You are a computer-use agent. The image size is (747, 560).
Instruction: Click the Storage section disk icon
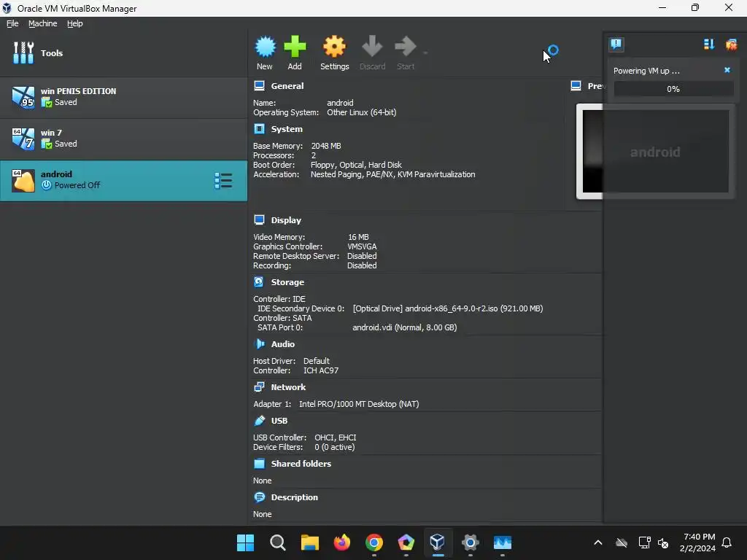[259, 282]
